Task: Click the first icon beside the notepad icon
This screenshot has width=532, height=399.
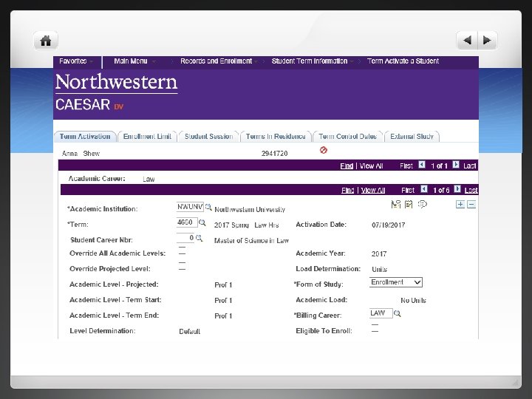Action: (395, 204)
